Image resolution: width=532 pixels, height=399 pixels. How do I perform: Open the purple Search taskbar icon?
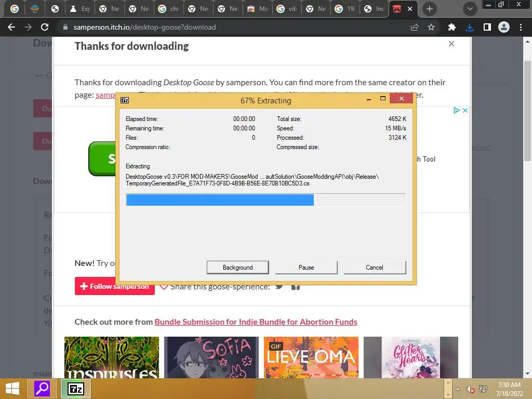pos(42,389)
